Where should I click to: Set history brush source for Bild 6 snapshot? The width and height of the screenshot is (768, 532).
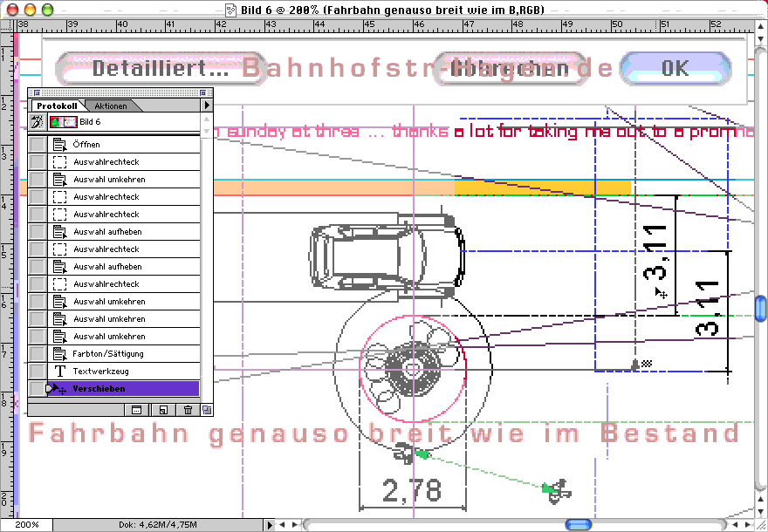point(38,122)
